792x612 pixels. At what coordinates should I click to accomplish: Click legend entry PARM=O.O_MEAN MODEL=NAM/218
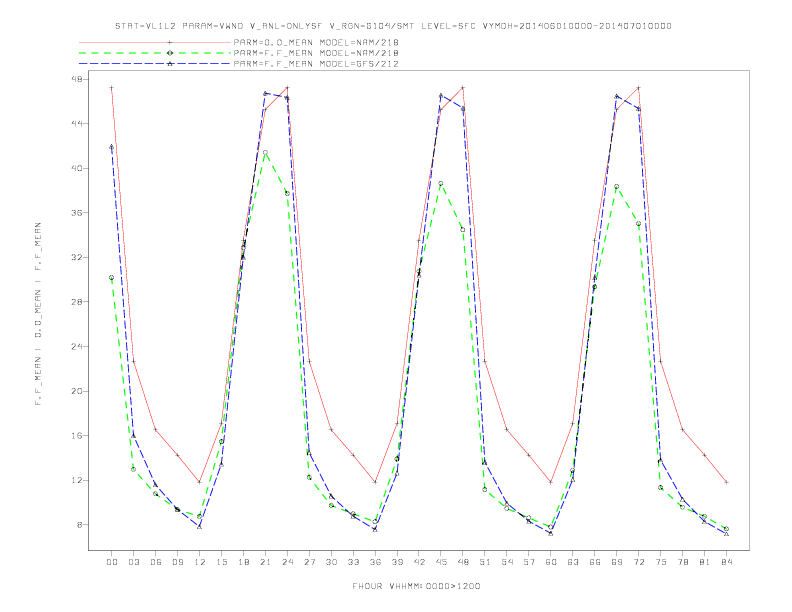point(316,42)
